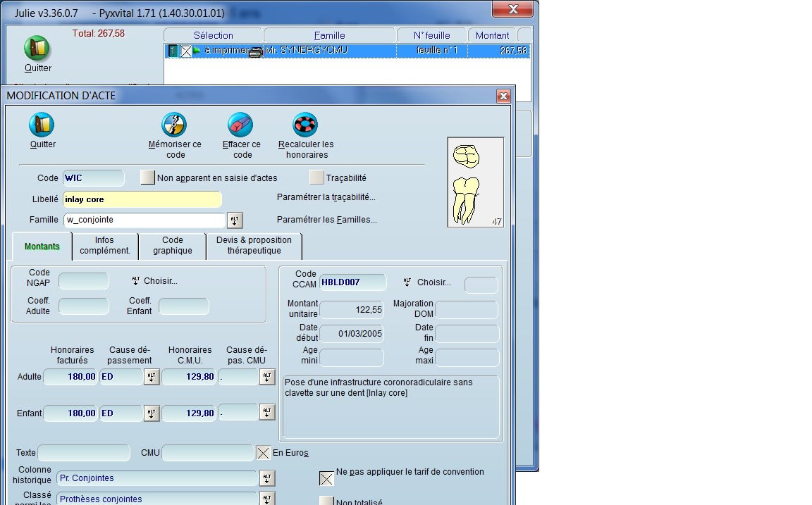Click Choisir arrow icon next to Code NGAP

coord(136,281)
